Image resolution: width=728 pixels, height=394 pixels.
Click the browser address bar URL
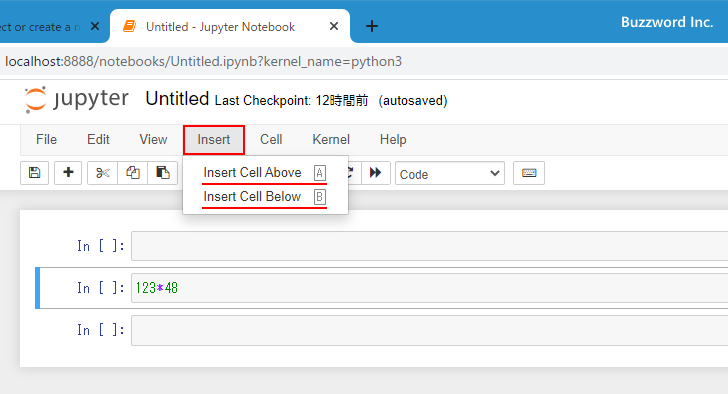(x=203, y=61)
